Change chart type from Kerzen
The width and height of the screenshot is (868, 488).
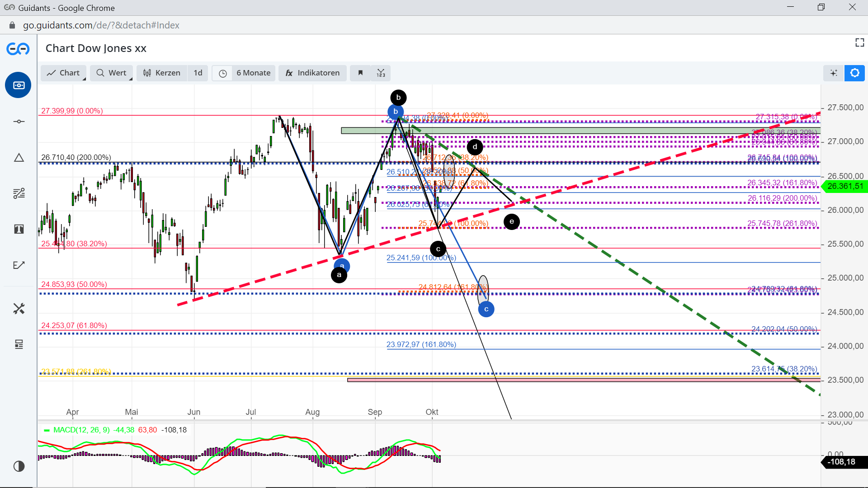click(162, 73)
